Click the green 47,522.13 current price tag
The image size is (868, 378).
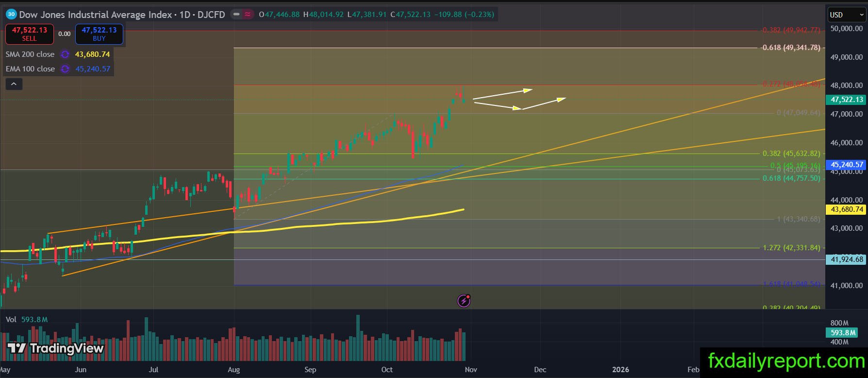[x=847, y=100]
